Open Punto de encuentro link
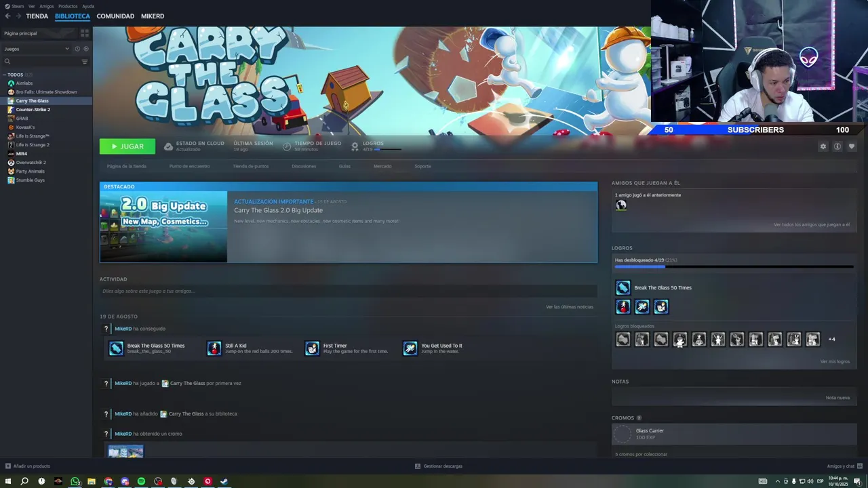The image size is (868, 488). (x=190, y=166)
